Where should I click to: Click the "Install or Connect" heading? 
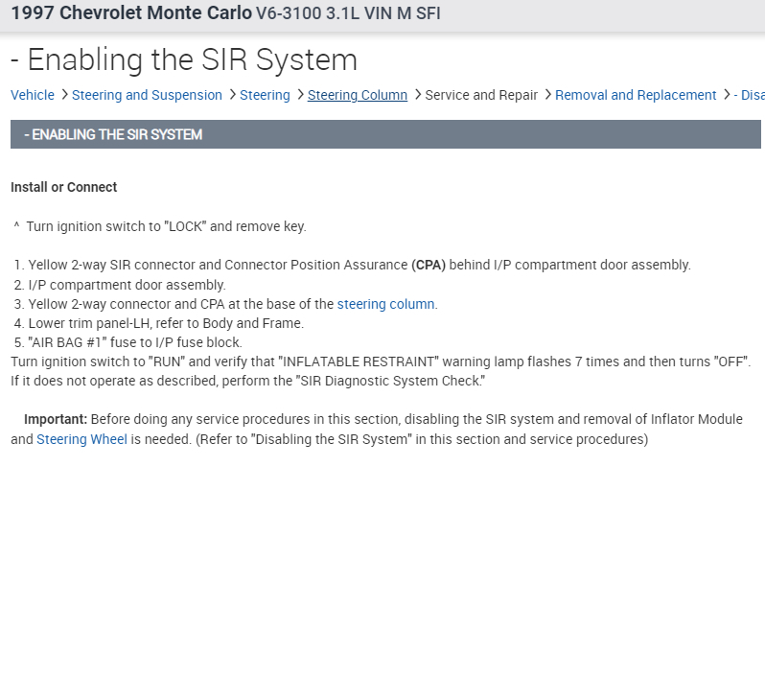click(x=63, y=187)
